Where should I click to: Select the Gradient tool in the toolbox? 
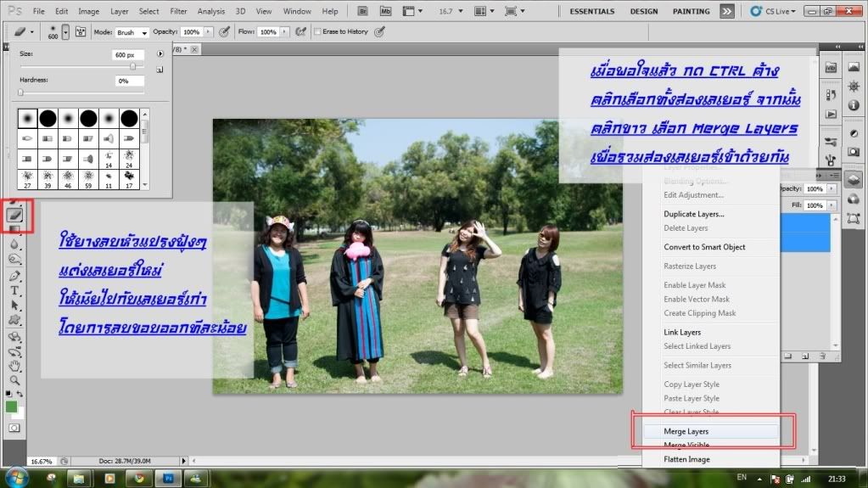(15, 229)
